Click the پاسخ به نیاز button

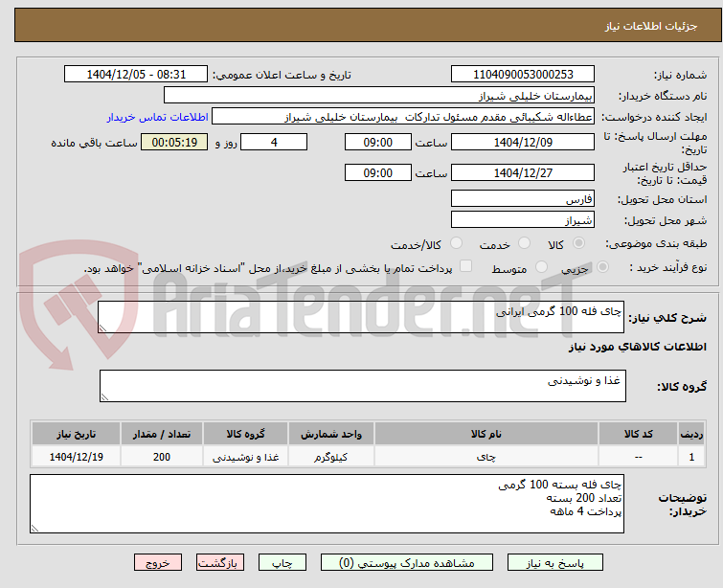[555, 563]
